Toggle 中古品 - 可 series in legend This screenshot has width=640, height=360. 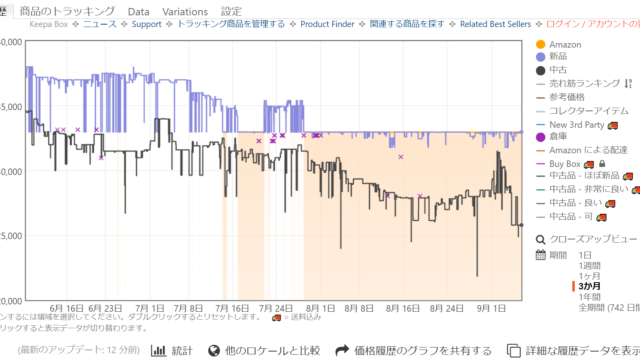click(x=571, y=217)
